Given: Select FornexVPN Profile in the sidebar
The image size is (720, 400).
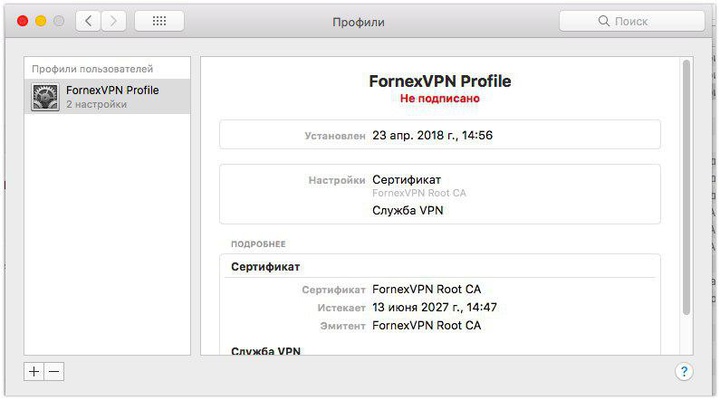Looking at the screenshot, I should click(x=107, y=96).
